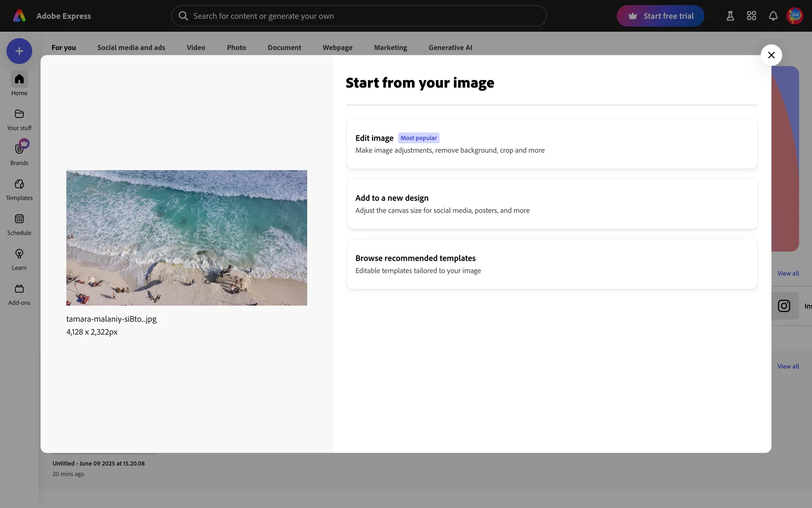Check the notifications bell

coord(773,16)
